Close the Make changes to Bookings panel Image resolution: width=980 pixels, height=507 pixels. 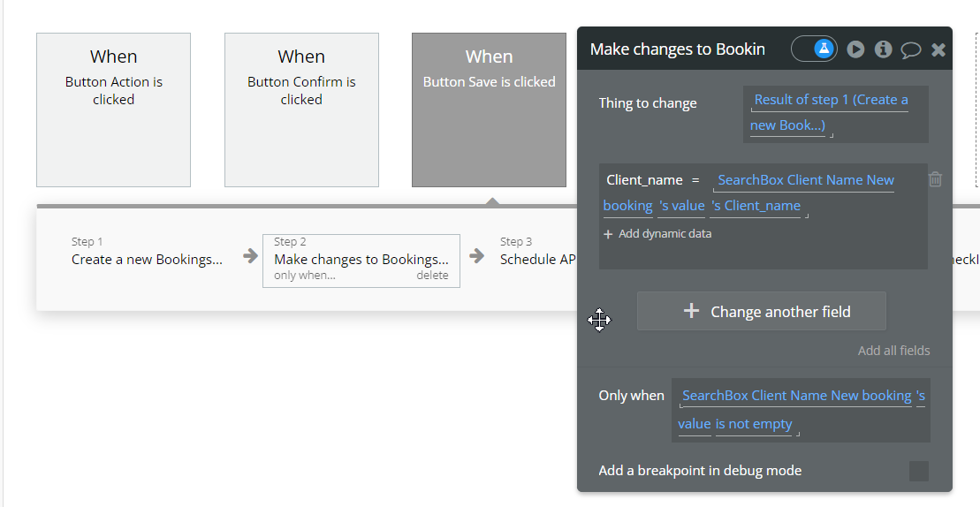pyautogui.click(x=938, y=49)
